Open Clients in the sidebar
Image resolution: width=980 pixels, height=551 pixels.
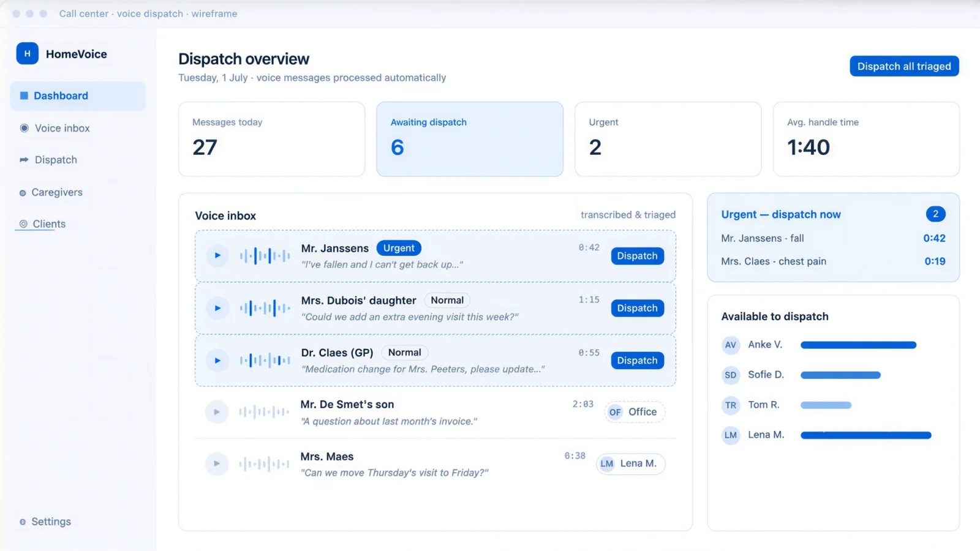(x=49, y=224)
